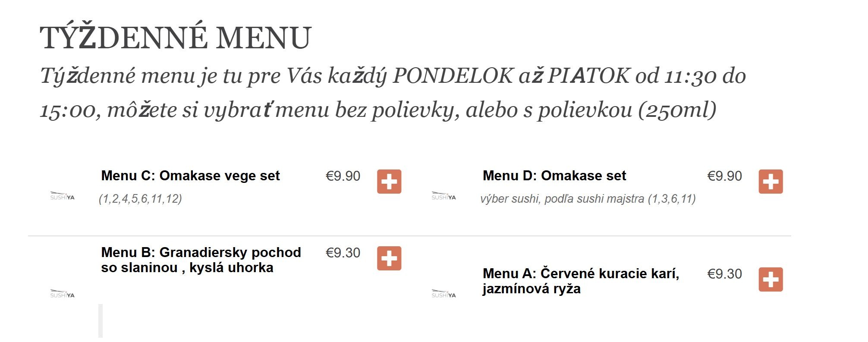Image resolution: width=868 pixels, height=342 pixels.
Task: Open the Menu D: Omakase set title
Action: [554, 176]
